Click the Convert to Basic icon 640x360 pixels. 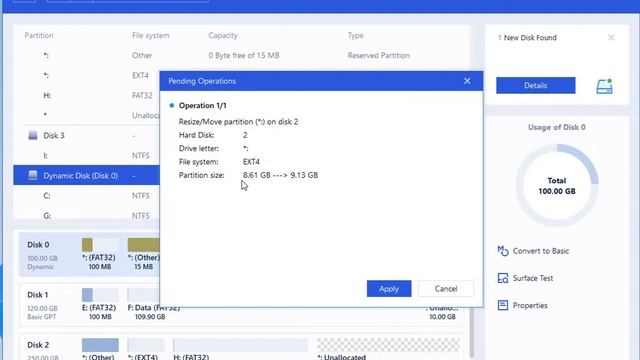[x=503, y=251]
